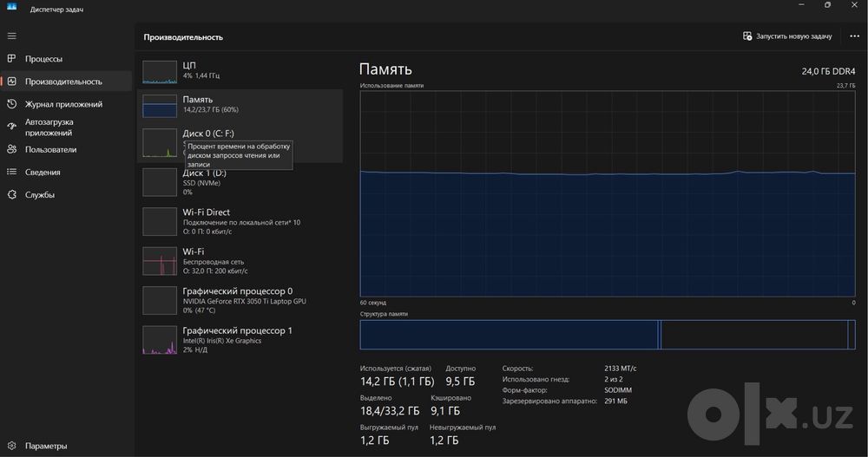Select the Производительность sidebar icon

pos(11,82)
